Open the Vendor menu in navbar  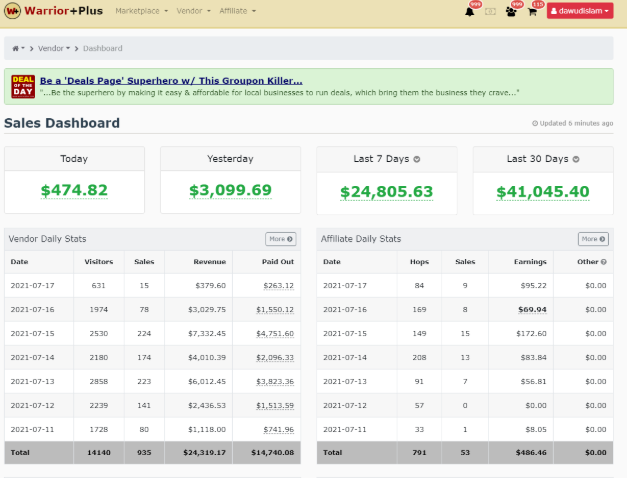[x=194, y=11]
